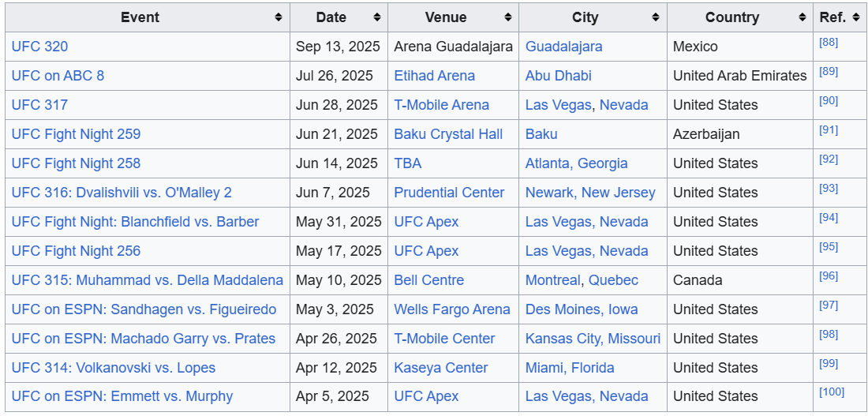Viewport: 868px width, 416px height.
Task: Open the TBA venue link
Action: [x=407, y=163]
